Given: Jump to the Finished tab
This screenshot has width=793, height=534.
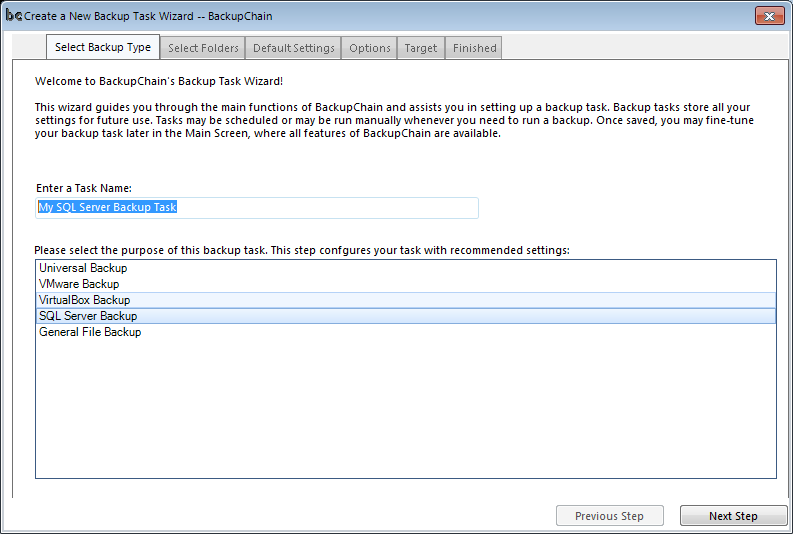Looking at the screenshot, I should pyautogui.click(x=474, y=48).
